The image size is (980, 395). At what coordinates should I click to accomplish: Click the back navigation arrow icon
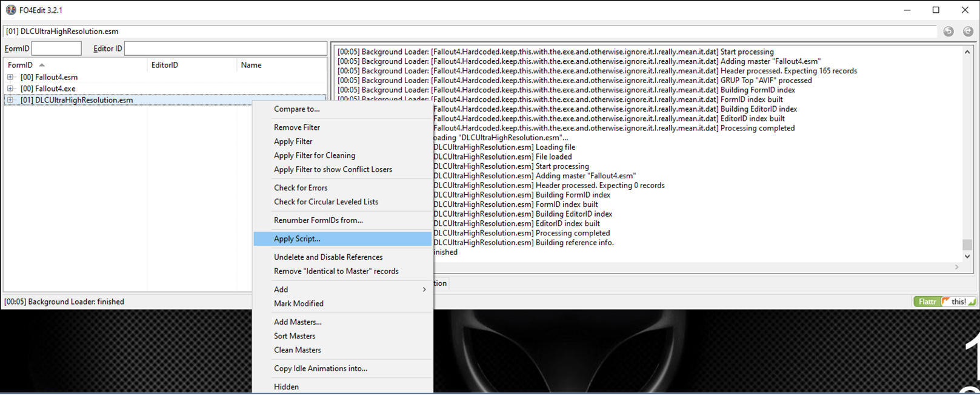[x=948, y=32]
